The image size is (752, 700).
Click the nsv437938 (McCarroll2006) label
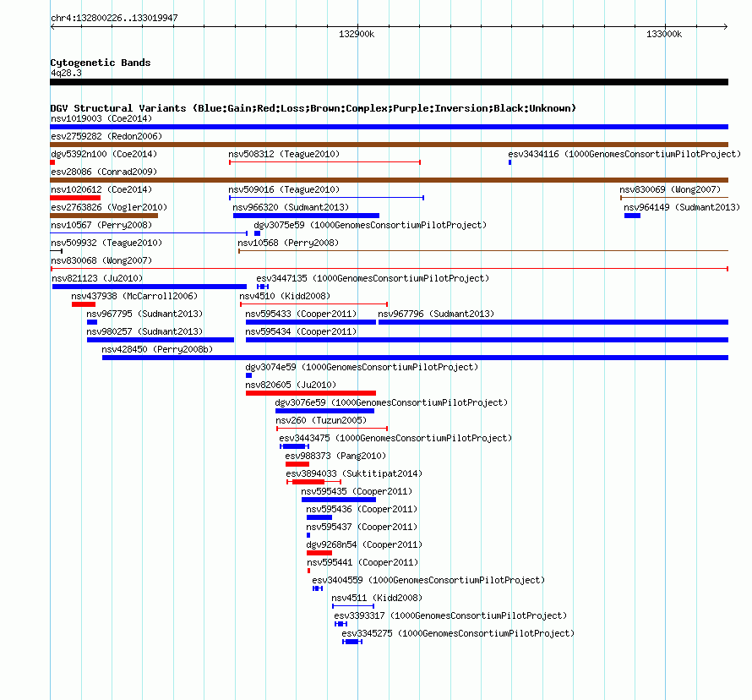[x=134, y=296]
